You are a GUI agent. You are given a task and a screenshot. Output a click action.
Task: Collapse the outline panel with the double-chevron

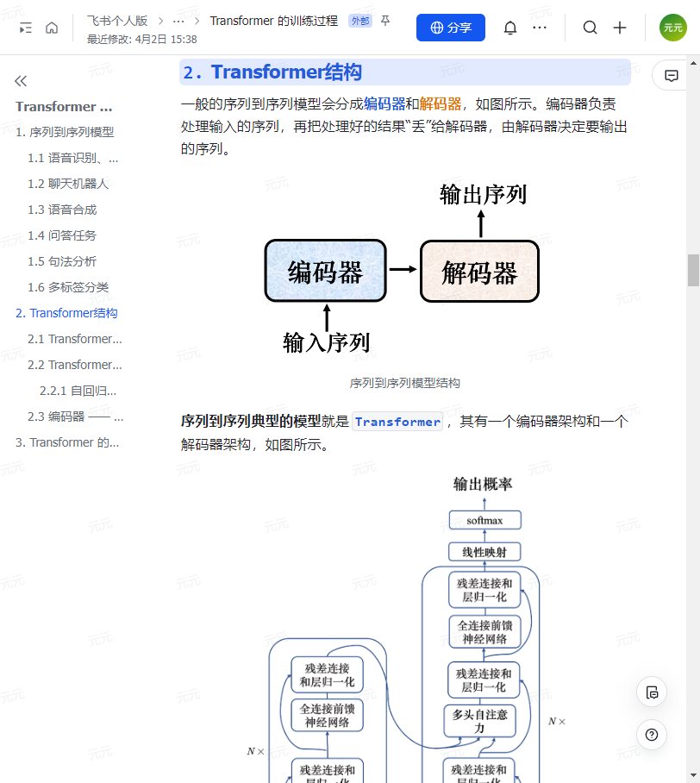pyautogui.click(x=21, y=79)
